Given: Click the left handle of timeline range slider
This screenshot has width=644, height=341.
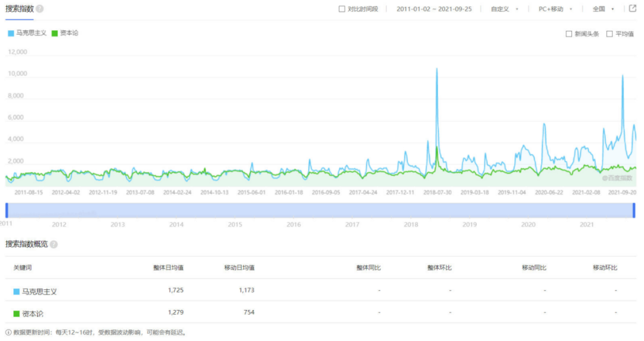Looking at the screenshot, I should pos(7,210).
